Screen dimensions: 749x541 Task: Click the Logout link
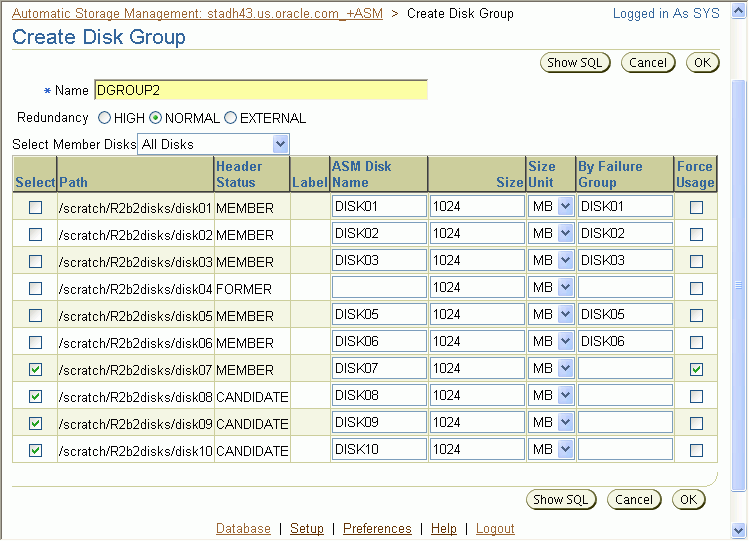tap(495, 529)
